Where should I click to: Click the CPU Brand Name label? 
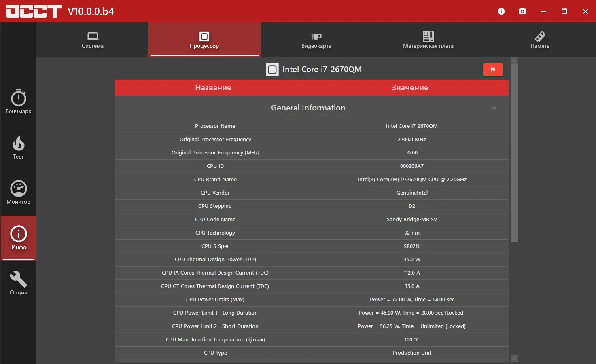(215, 180)
